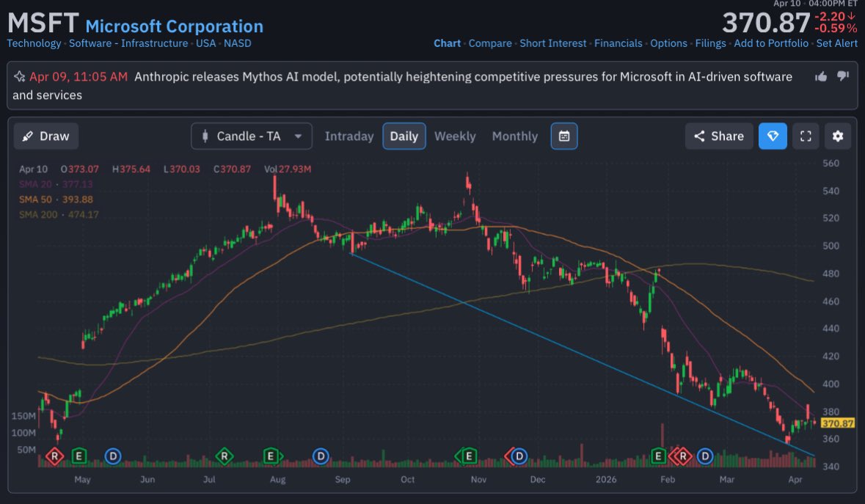
Task: Click the D dividend marker between August and September
Action: click(x=321, y=456)
